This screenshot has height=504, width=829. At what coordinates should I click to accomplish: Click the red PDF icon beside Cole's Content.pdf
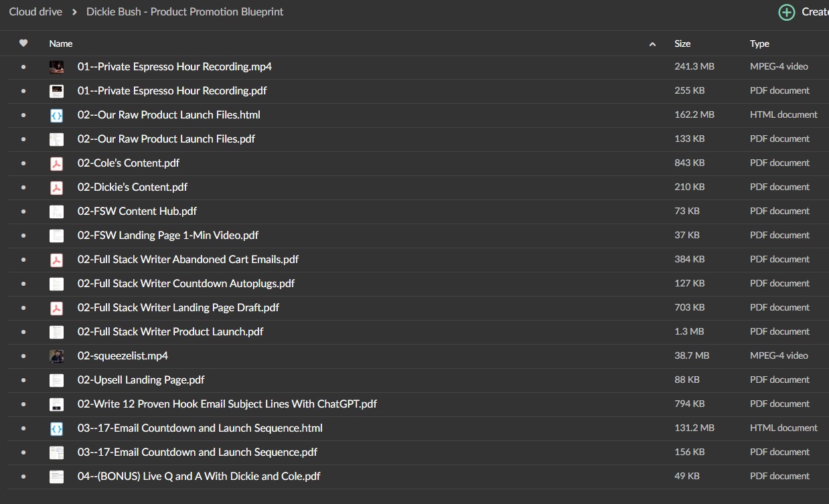(x=57, y=163)
